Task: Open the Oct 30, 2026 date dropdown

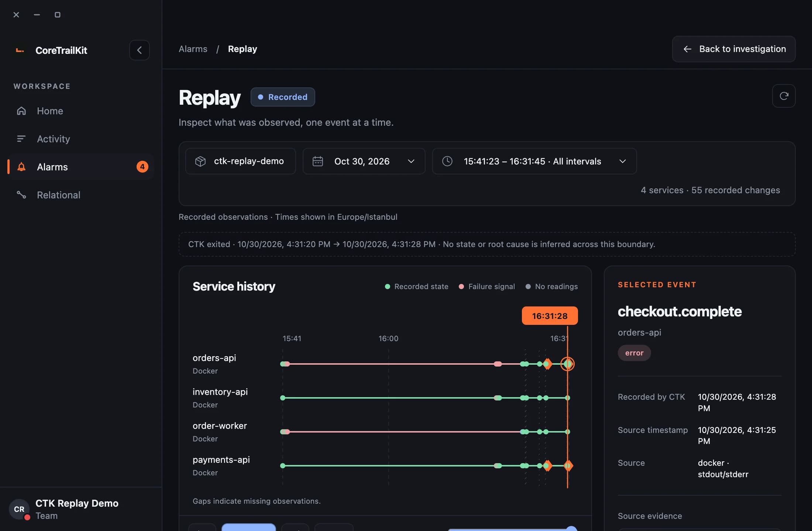Action: click(364, 161)
